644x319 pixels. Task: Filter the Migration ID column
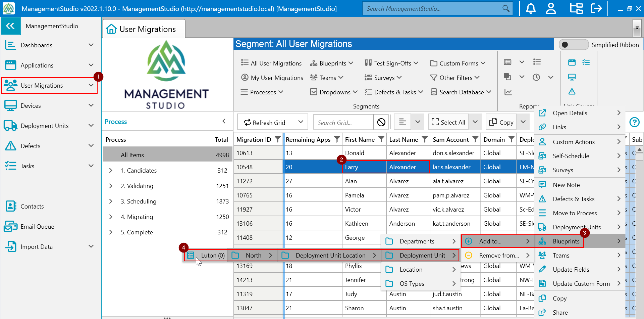click(x=277, y=139)
